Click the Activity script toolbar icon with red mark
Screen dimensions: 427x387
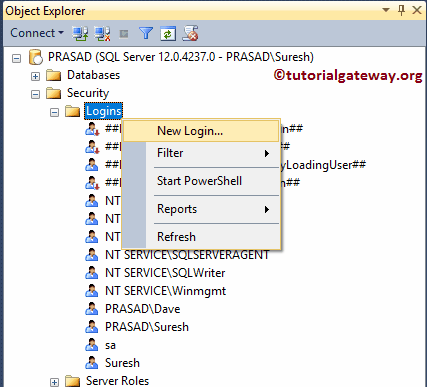pos(190,34)
